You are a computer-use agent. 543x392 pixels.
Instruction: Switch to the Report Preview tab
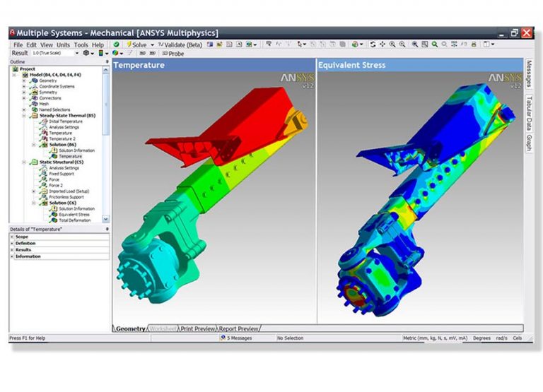(x=238, y=328)
